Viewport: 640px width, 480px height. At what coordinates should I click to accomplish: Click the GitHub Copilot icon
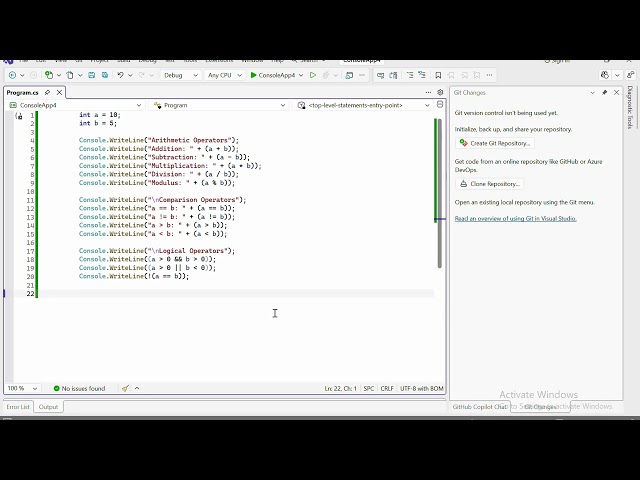tap(605, 75)
